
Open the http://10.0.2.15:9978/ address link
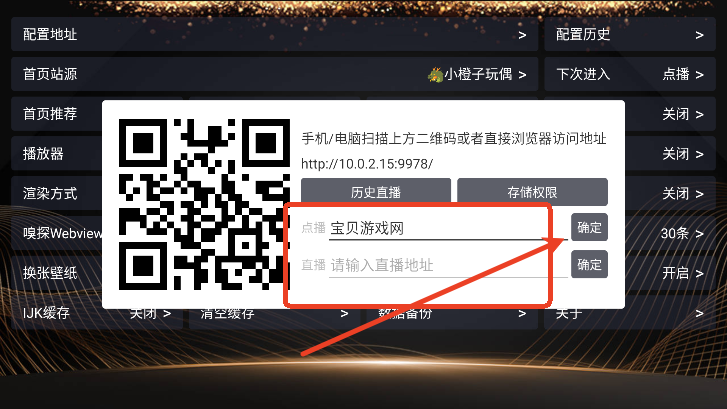tap(367, 164)
